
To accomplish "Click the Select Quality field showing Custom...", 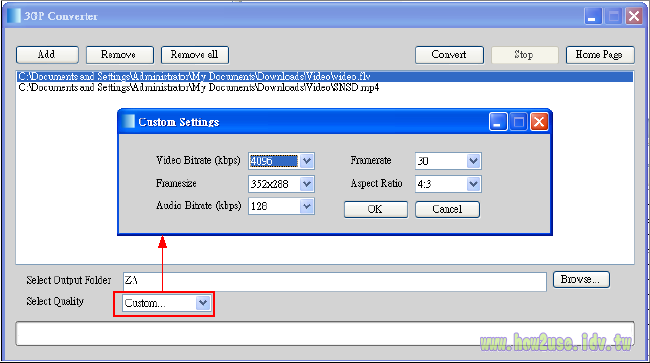I will (159, 303).
